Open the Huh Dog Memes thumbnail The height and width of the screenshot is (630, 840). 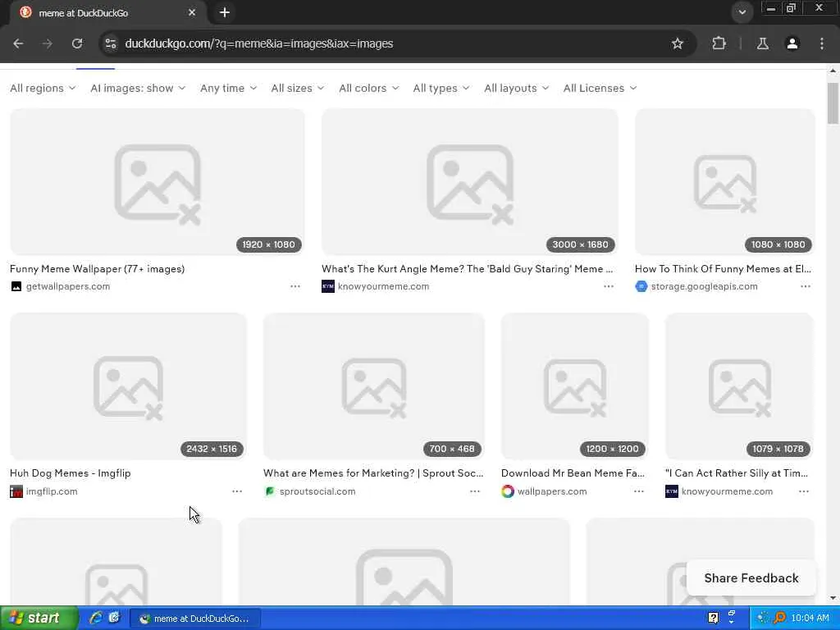tap(129, 386)
